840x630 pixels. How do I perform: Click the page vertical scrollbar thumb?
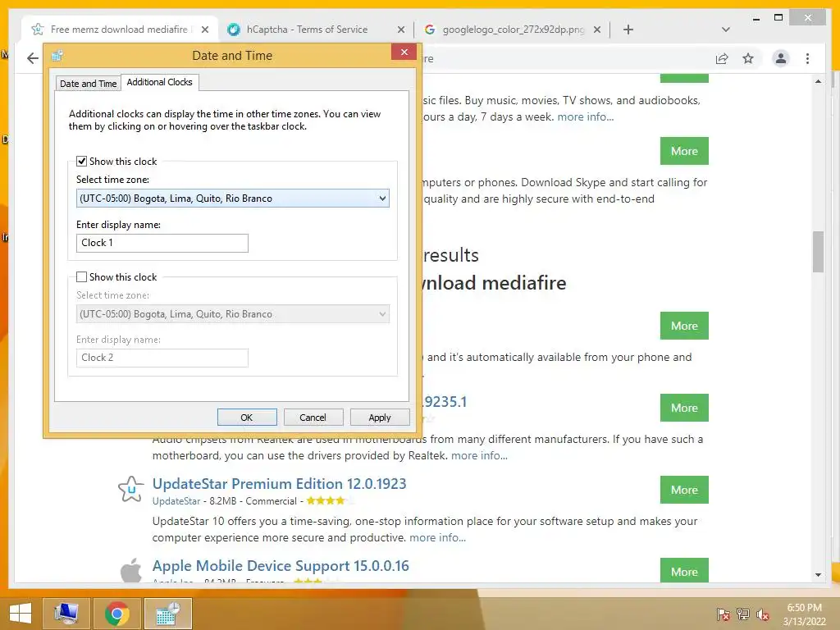(818, 252)
